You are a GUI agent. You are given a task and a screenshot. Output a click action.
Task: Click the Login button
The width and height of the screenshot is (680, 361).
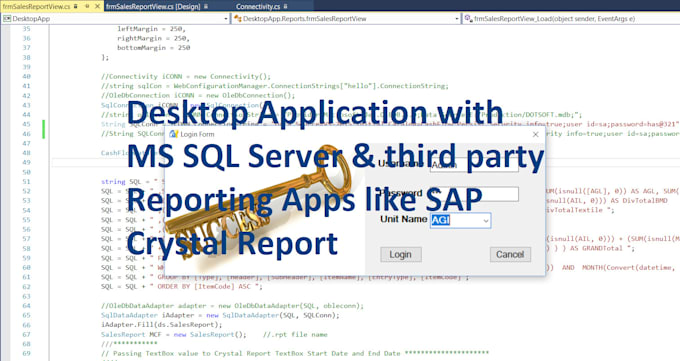click(x=401, y=255)
